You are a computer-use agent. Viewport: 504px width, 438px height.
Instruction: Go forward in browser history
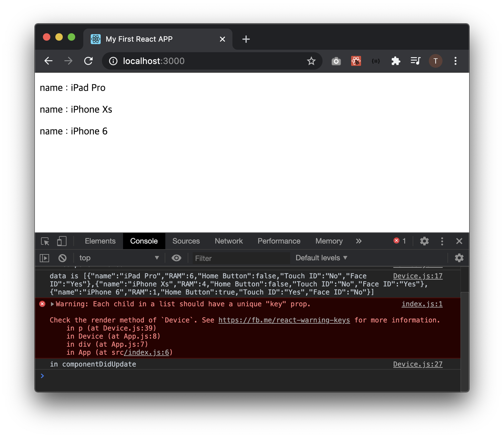coord(68,61)
